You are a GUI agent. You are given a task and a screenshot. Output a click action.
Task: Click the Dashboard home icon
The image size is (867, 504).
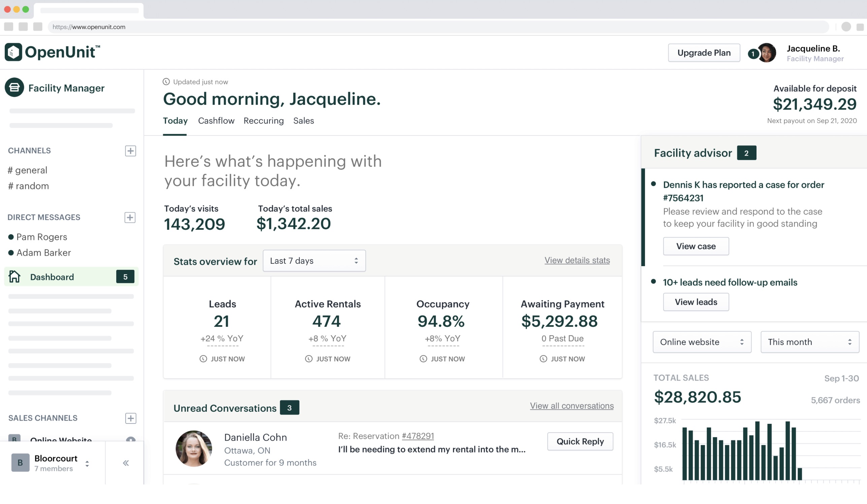(14, 277)
